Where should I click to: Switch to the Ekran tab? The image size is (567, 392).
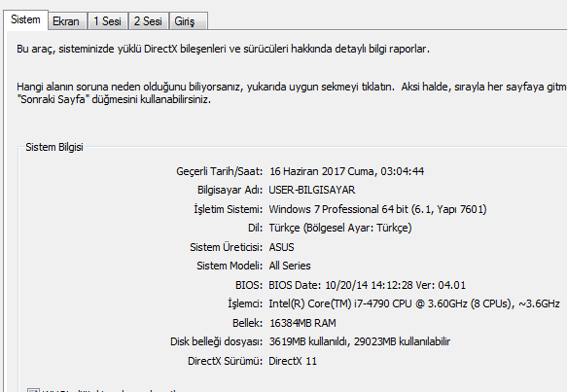[68, 21]
